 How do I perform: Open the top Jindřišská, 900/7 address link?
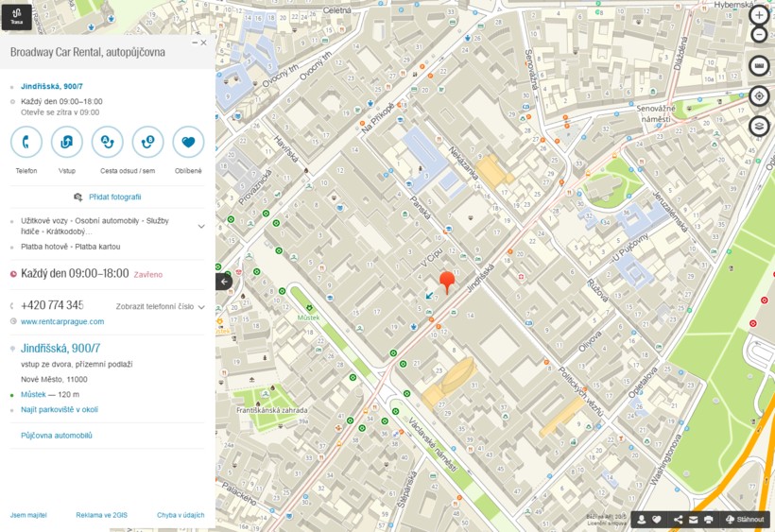[52, 86]
